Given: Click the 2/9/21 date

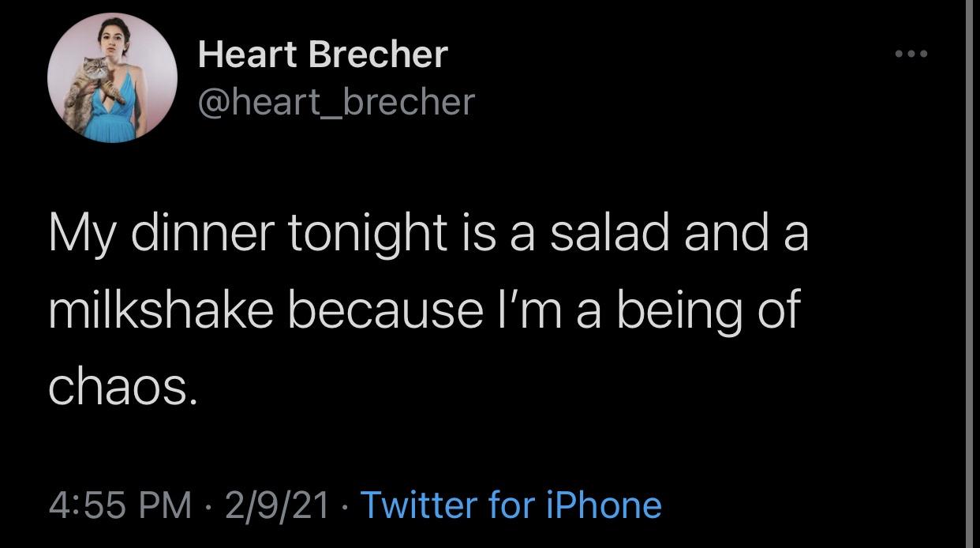Looking at the screenshot, I should [276, 505].
